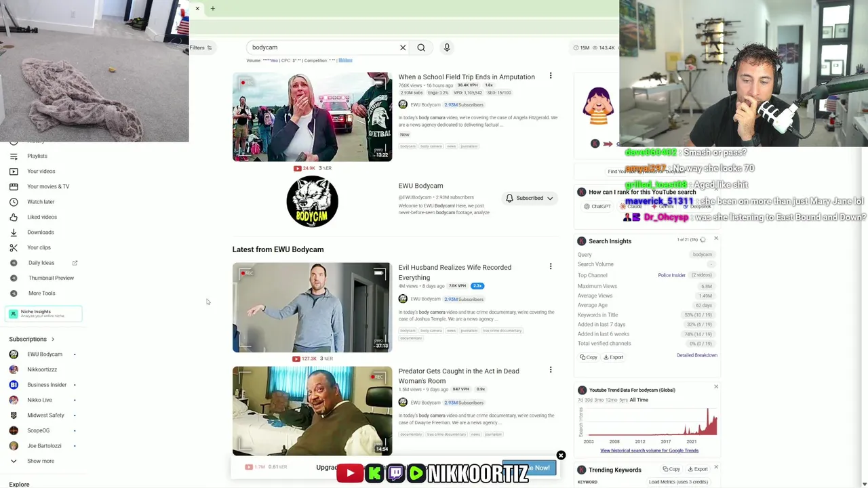
Task: Open Nikko Live subscription
Action: (39, 400)
